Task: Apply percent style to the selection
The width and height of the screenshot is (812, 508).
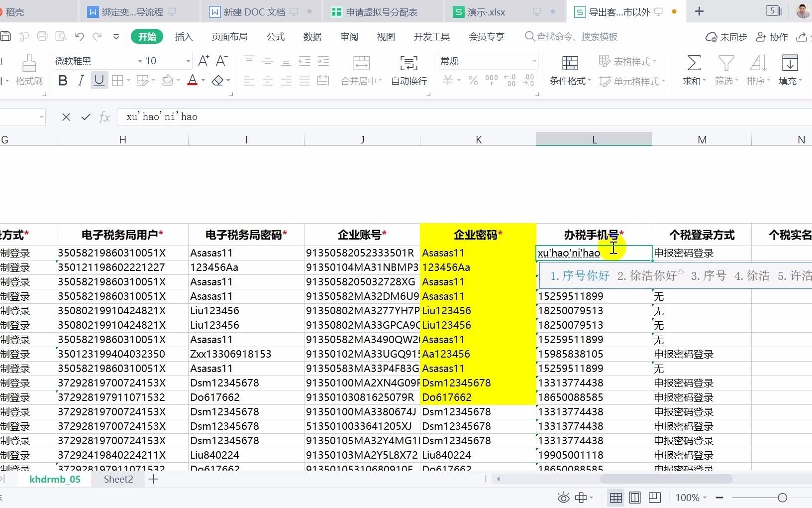Action: click(x=472, y=81)
